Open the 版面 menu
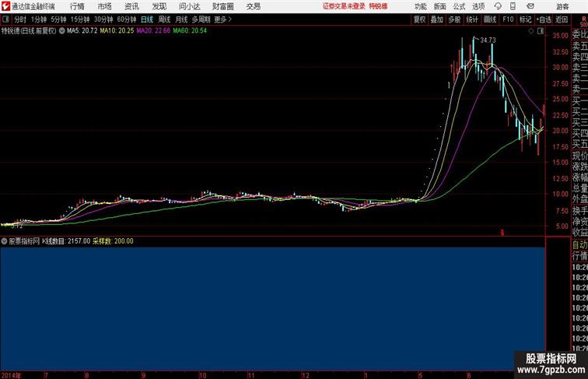 pyautogui.click(x=440, y=6)
